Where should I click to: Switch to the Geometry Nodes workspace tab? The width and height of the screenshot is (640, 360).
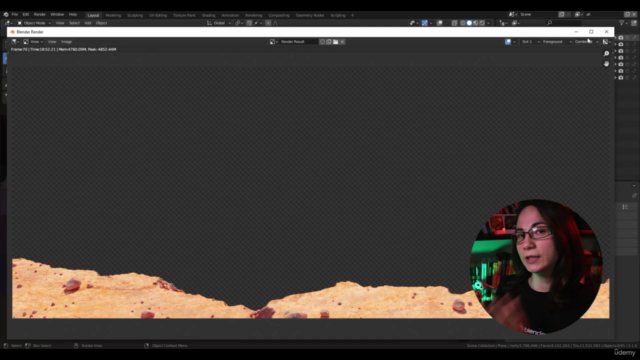310,15
